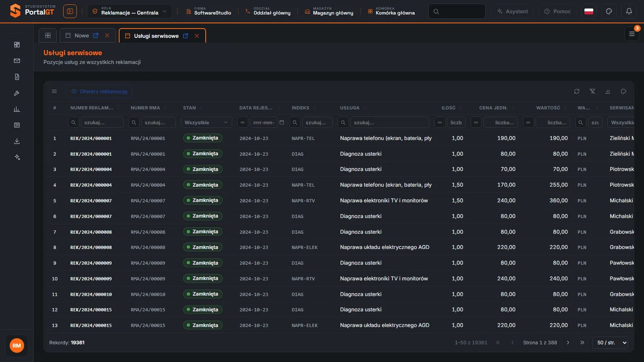644x362 pixels.
Task: Open the download icon in the left sidebar
Action: 17,141
